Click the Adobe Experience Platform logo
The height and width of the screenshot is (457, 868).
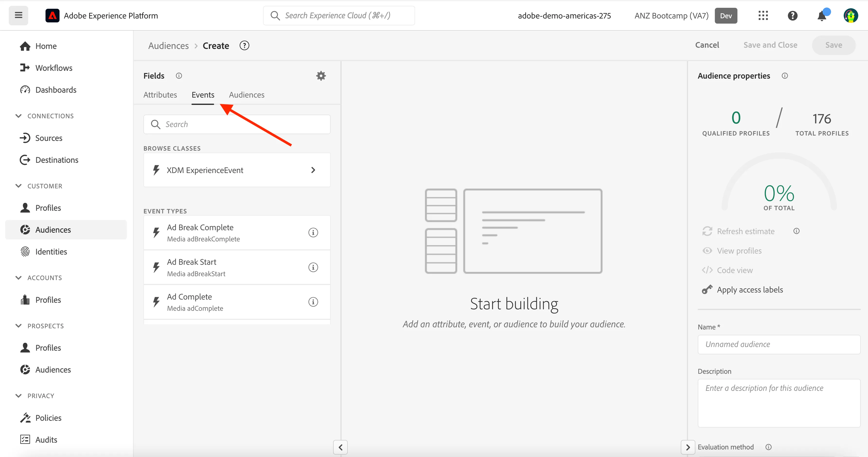pos(52,16)
